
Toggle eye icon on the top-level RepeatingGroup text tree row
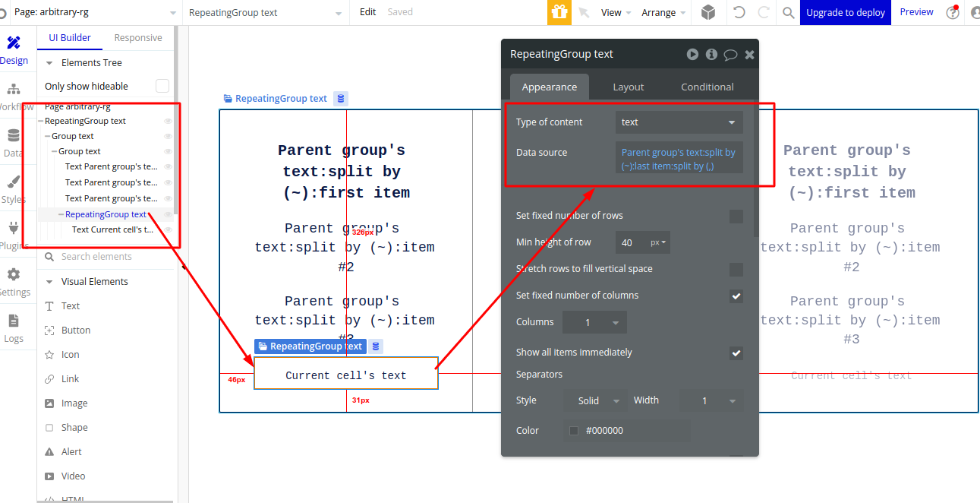(x=168, y=121)
